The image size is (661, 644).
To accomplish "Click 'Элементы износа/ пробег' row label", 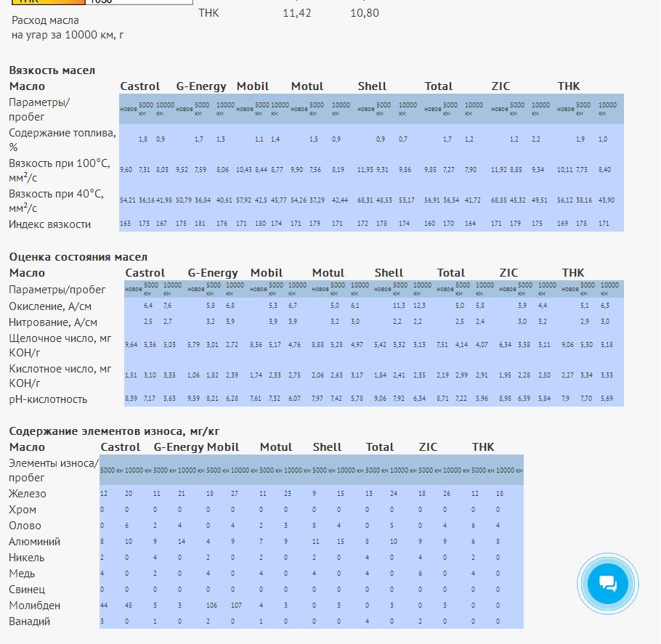I will coord(54,470).
